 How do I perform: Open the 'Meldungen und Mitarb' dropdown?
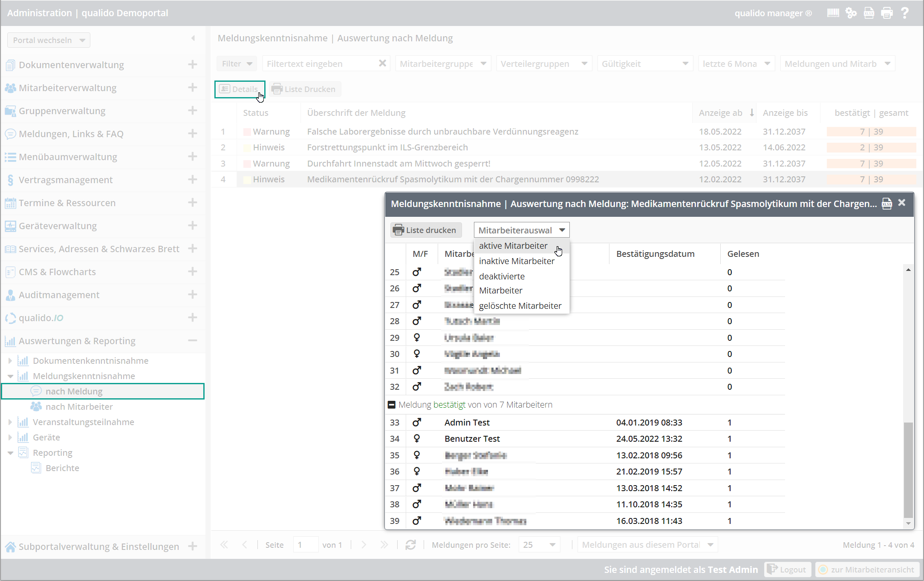[x=837, y=63]
